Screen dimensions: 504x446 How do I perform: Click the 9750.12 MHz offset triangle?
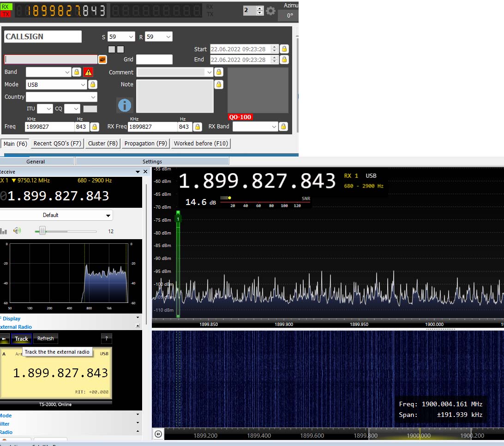14,181
